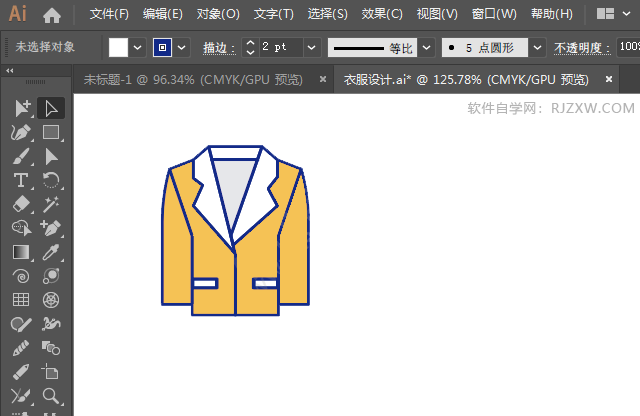This screenshot has width=640, height=416.
Task: Select the Eyedropper tool
Action: pos(51,252)
